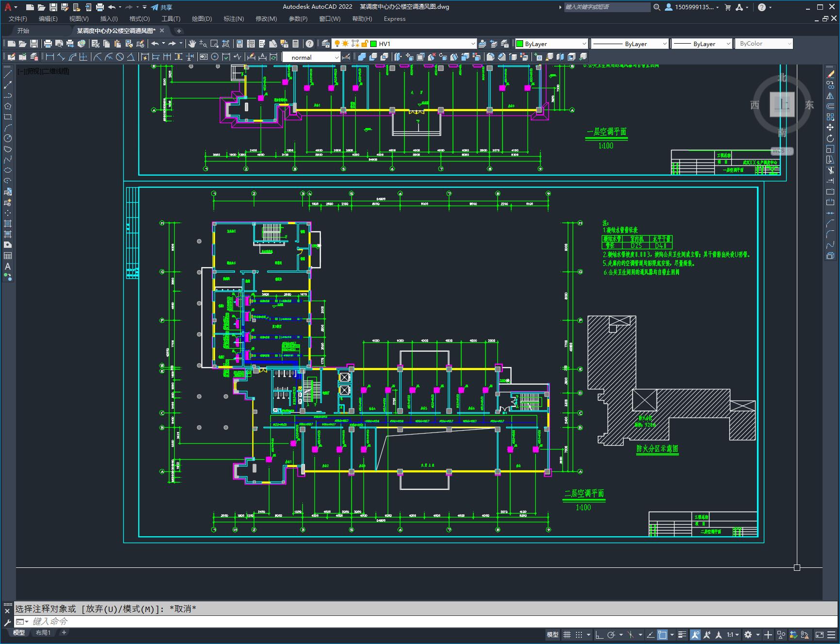This screenshot has height=644, width=840.
Task: Open the Express menu
Action: point(395,19)
